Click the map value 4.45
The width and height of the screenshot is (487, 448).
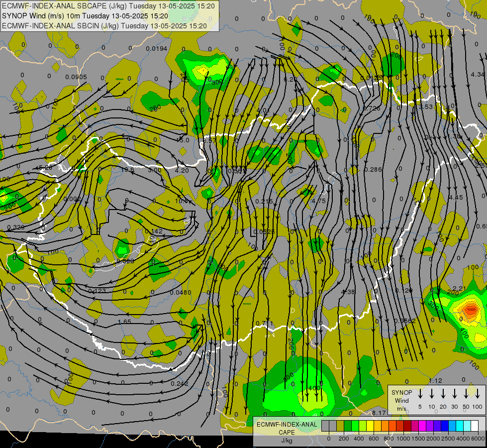pyautogui.click(x=456, y=198)
